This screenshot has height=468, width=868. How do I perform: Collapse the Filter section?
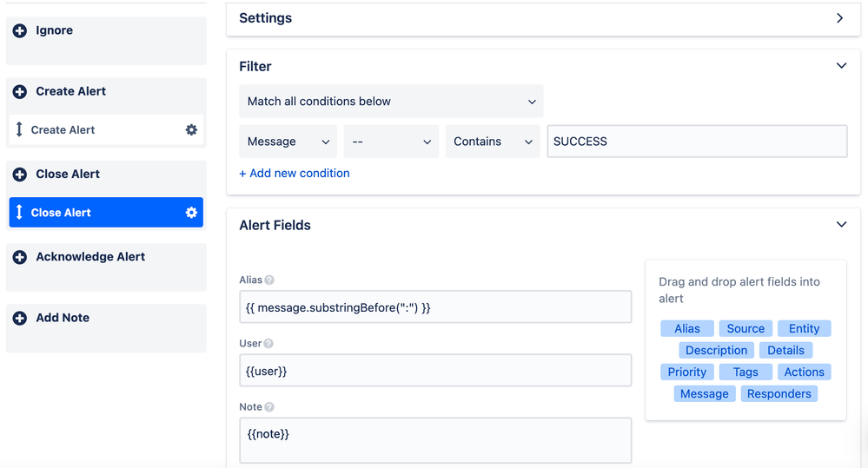(841, 66)
